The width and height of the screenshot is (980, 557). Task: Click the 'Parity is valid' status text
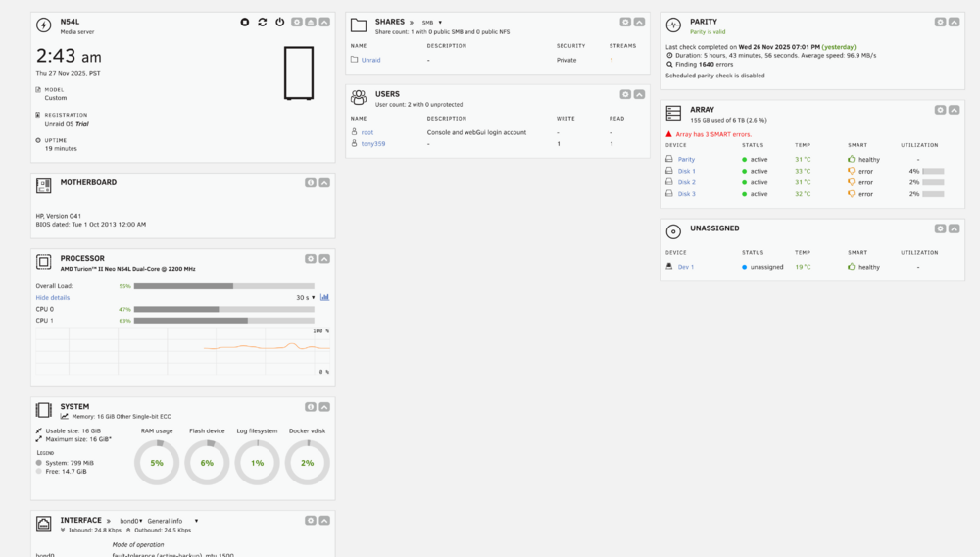[x=708, y=32]
